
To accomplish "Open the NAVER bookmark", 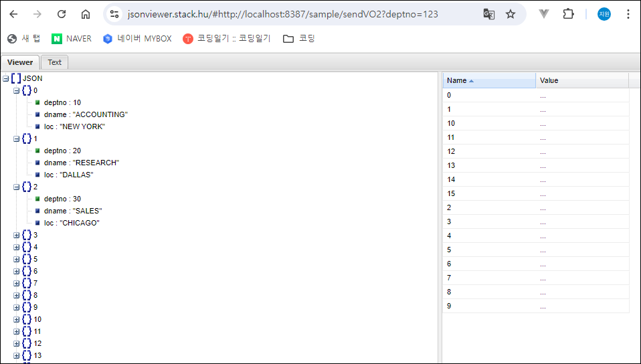I will [x=72, y=39].
